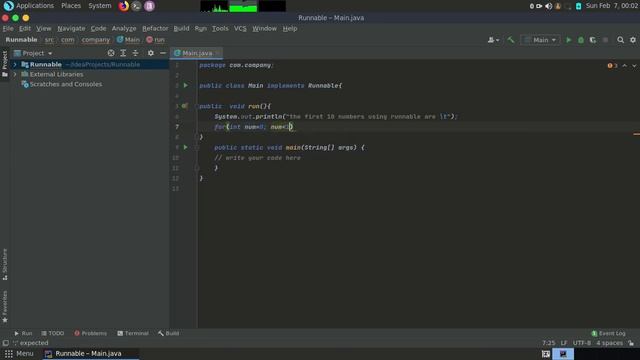Viewport: 640px width, 360px height.
Task: Open UTF-8 encoding selector
Action: click(x=581, y=343)
